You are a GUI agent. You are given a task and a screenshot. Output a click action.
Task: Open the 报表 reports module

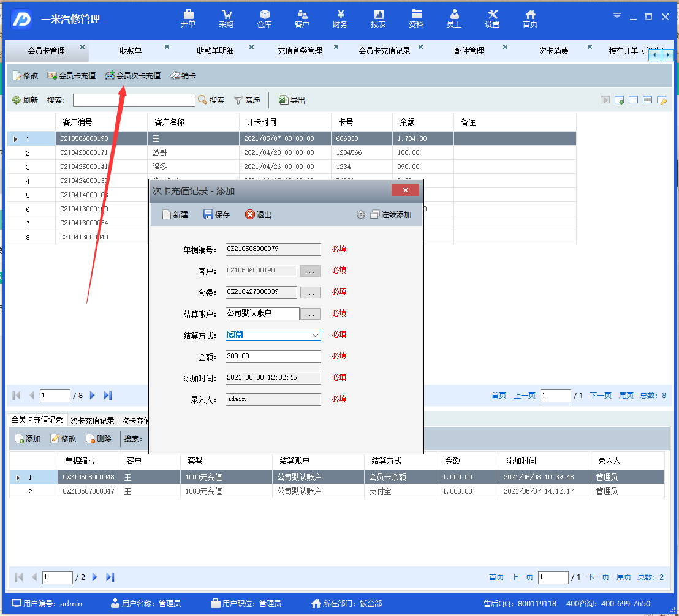(378, 18)
